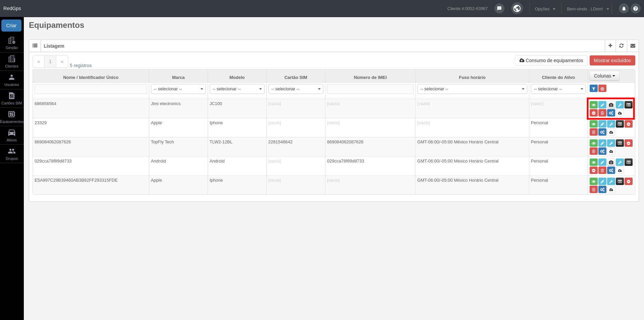The height and width of the screenshot is (320, 644).
Task: Refresh the equipment listing
Action: click(x=621, y=46)
